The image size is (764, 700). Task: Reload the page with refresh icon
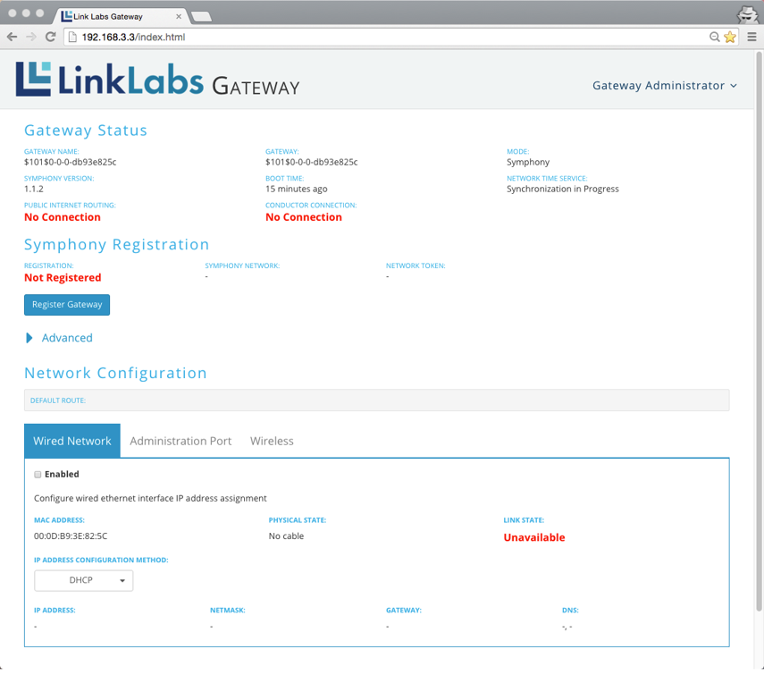50,37
